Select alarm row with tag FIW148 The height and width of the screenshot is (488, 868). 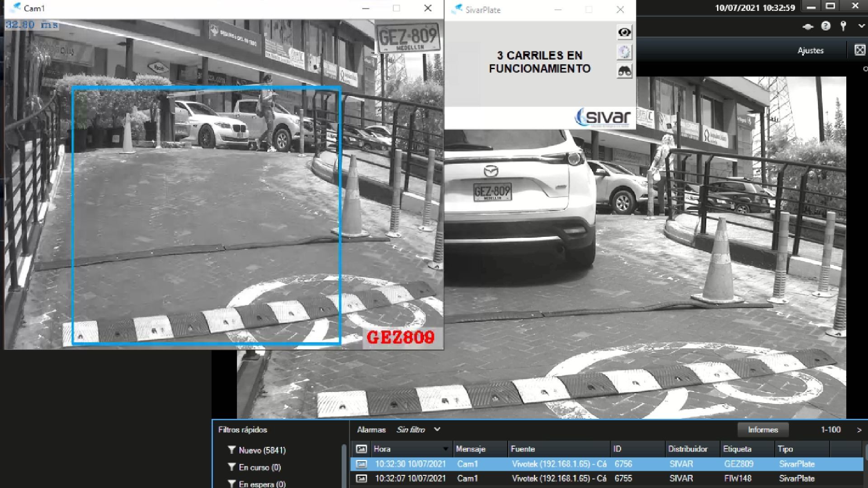click(x=606, y=479)
